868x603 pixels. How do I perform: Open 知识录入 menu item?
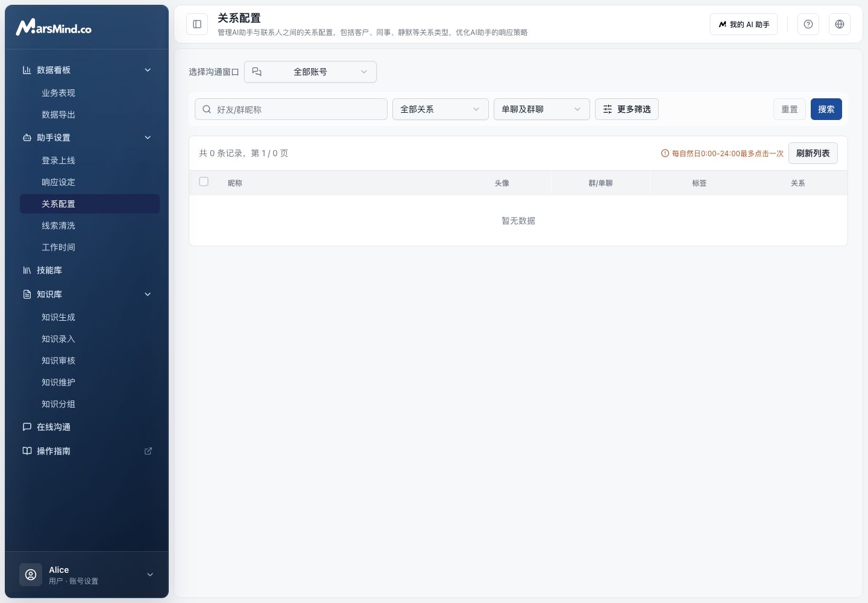pyautogui.click(x=90, y=339)
